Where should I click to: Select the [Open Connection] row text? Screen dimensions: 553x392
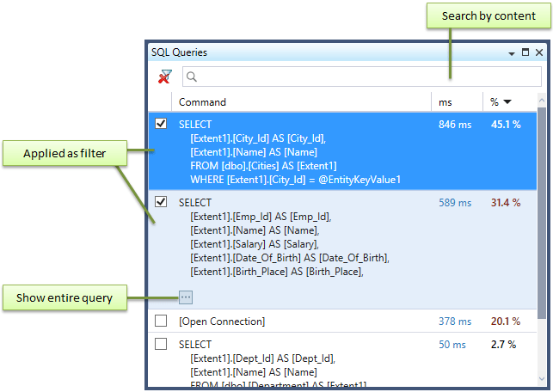(222, 322)
